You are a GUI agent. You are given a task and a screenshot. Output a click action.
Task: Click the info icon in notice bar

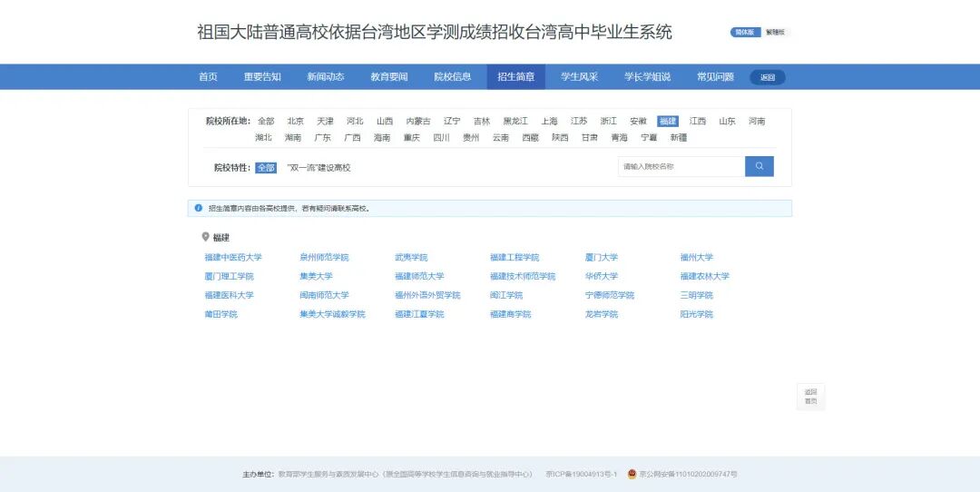click(x=199, y=208)
